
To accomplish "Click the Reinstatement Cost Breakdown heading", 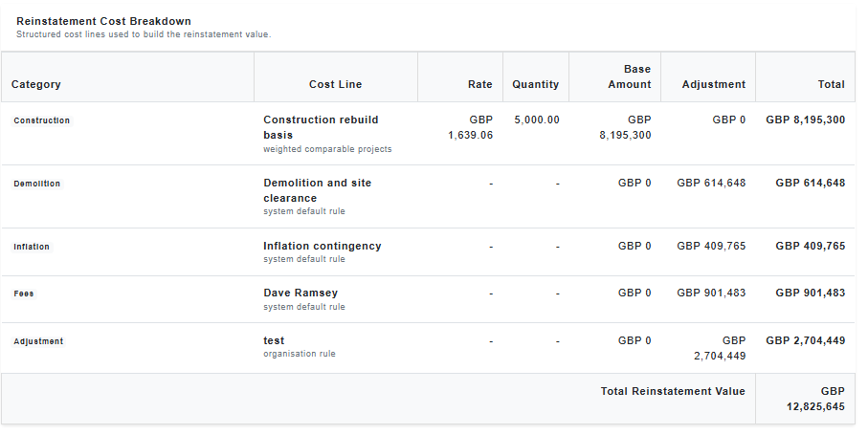I will [x=103, y=21].
